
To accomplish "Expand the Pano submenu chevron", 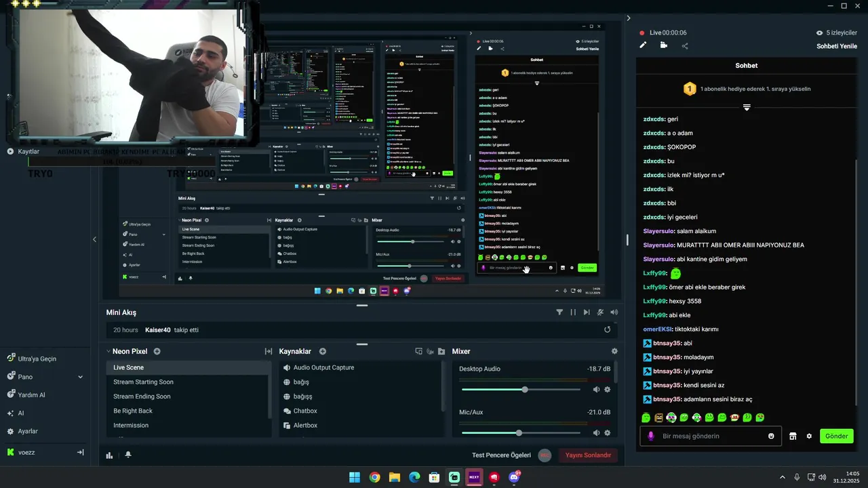I will click(80, 377).
